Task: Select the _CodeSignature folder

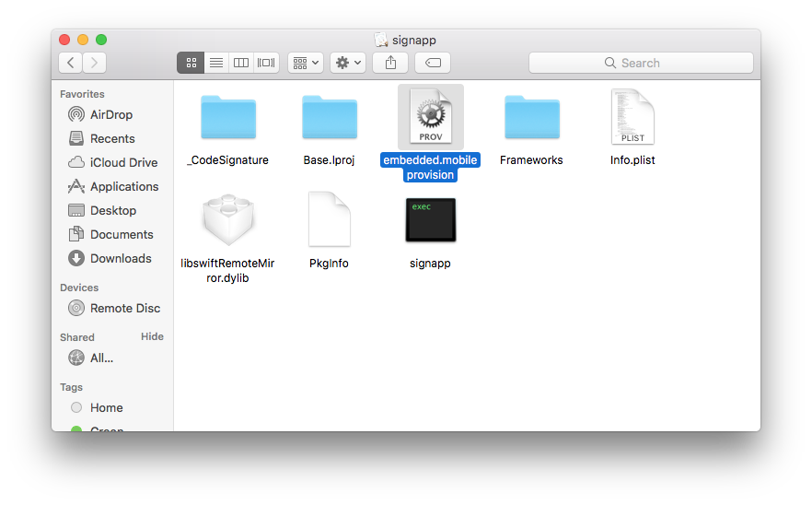Action: (x=227, y=118)
